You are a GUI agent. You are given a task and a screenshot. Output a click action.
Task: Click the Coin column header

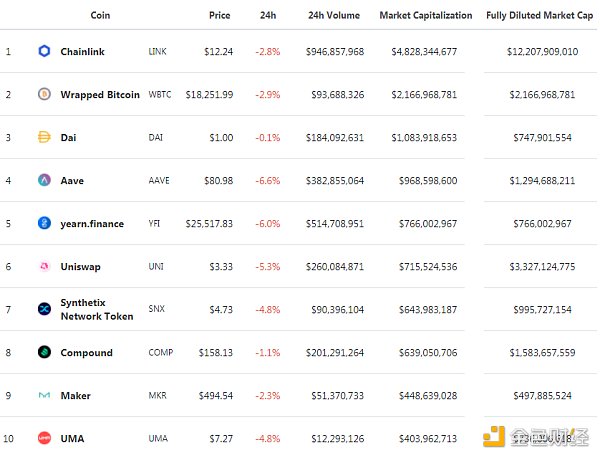100,16
